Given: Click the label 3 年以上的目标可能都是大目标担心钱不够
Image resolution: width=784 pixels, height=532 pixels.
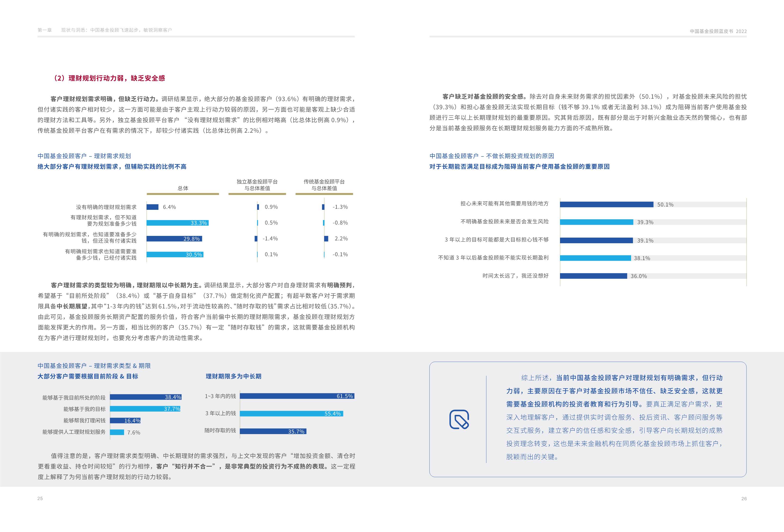Looking at the screenshot, I should [497, 239].
